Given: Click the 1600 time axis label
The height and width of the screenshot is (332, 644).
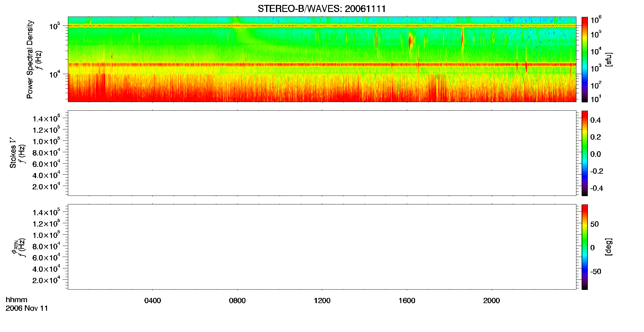Looking at the screenshot, I should coord(407,301).
